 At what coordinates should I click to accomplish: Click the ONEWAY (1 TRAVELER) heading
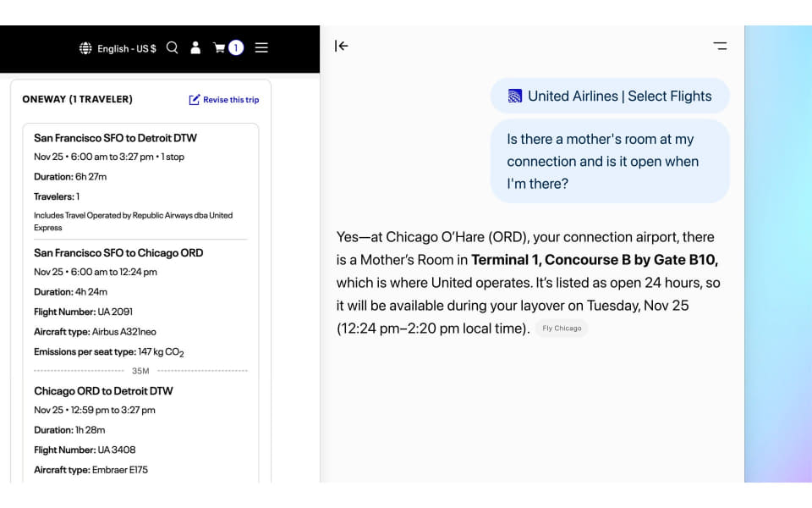point(77,99)
